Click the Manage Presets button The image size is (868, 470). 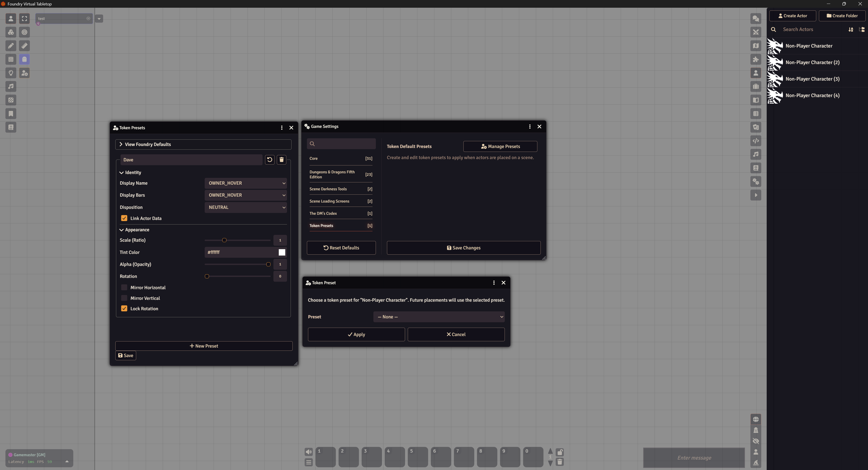coord(500,146)
